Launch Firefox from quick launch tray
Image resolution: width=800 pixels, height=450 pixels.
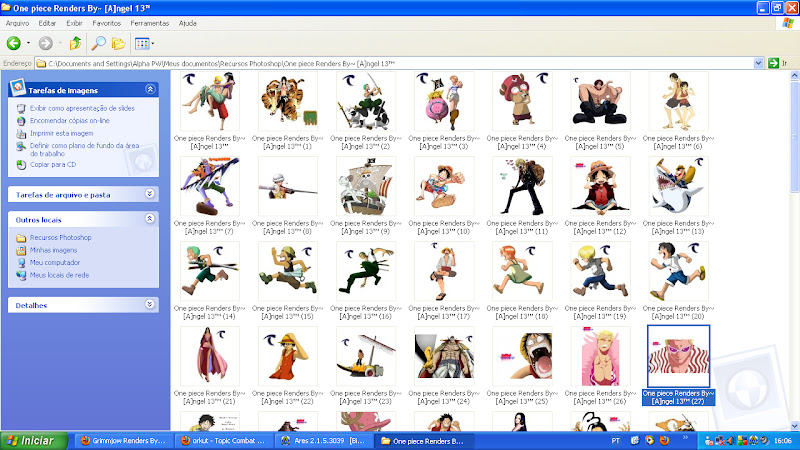click(664, 440)
